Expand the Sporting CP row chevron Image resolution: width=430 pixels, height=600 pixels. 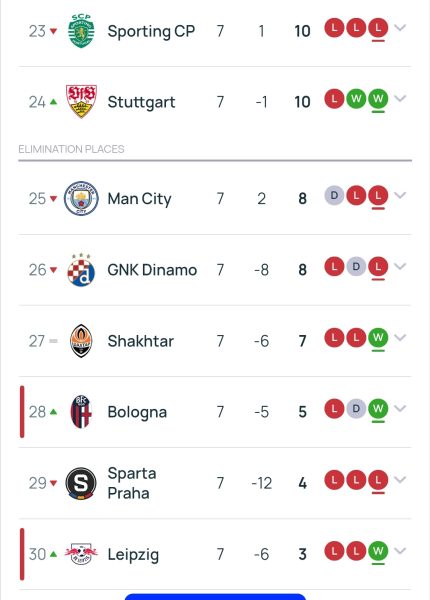point(400,28)
